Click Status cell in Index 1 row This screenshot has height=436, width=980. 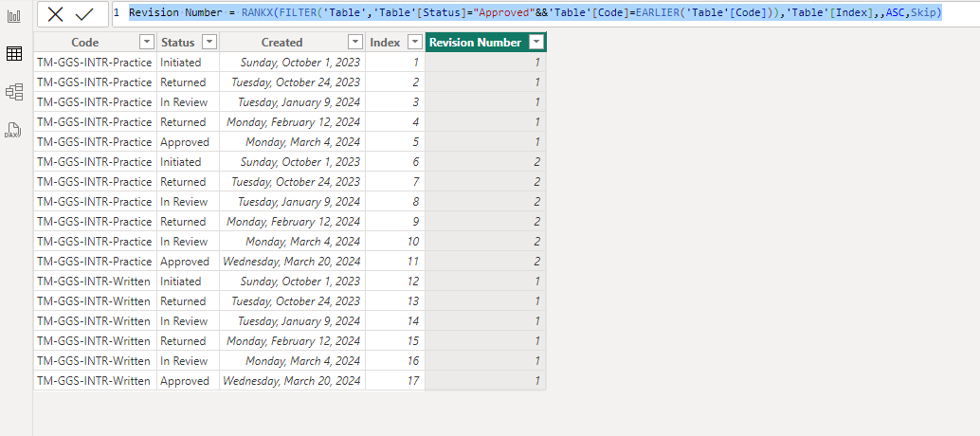point(188,62)
